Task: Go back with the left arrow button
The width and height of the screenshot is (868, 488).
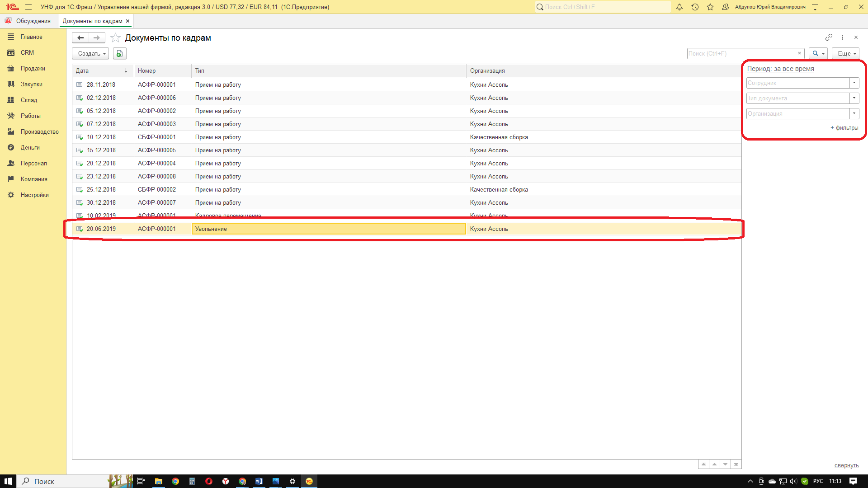Action: coord(80,38)
